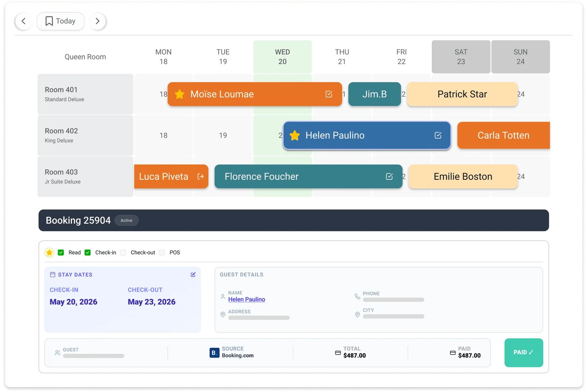Click calendar icon beside Stay Dates

(x=52, y=274)
